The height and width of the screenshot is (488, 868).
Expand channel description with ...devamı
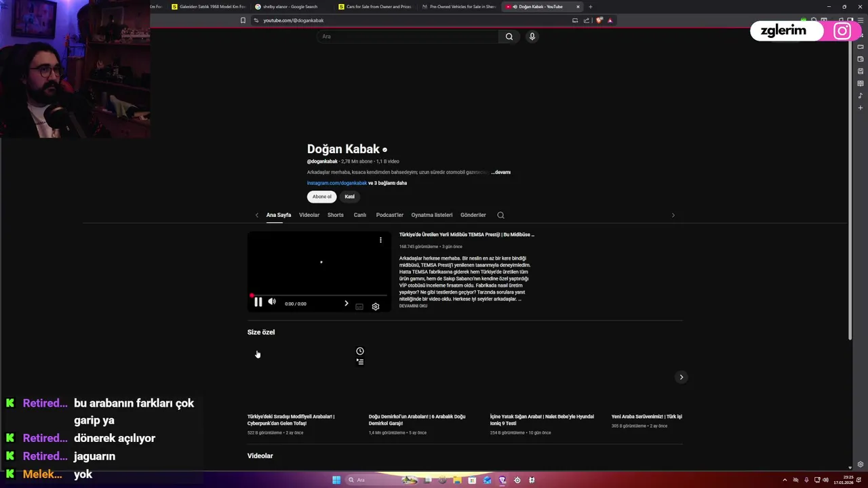tap(501, 172)
